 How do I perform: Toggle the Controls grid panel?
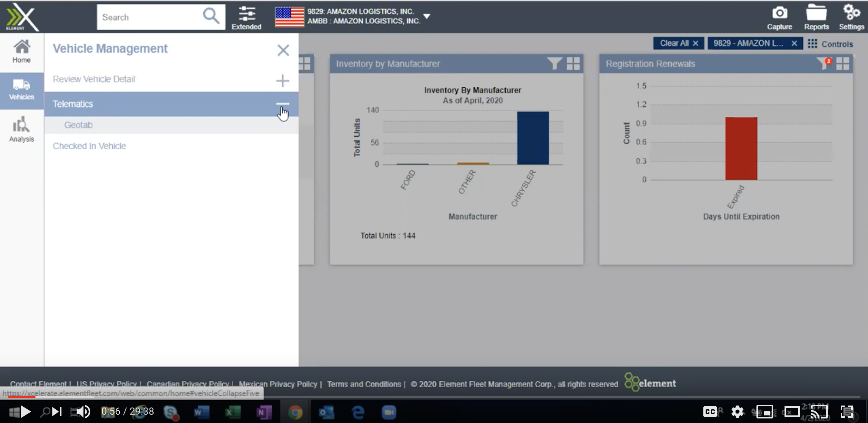point(813,44)
